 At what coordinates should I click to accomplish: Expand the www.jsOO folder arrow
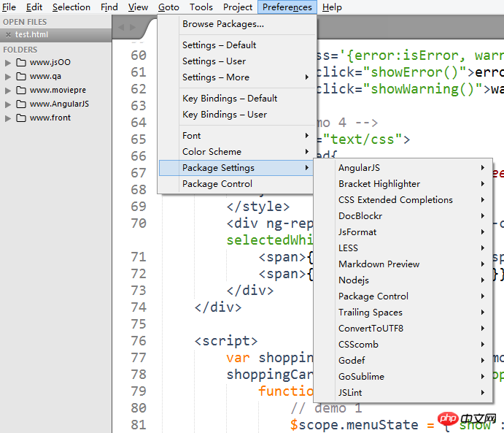(8, 63)
